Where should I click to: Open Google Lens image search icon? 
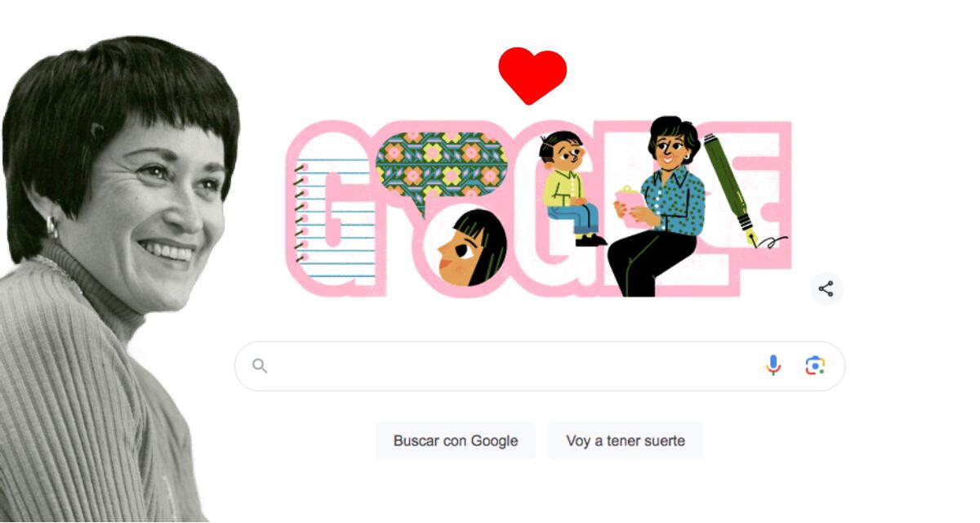point(814,365)
